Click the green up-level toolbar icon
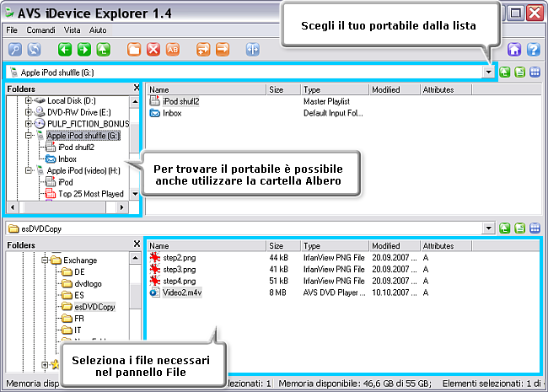 (104, 50)
